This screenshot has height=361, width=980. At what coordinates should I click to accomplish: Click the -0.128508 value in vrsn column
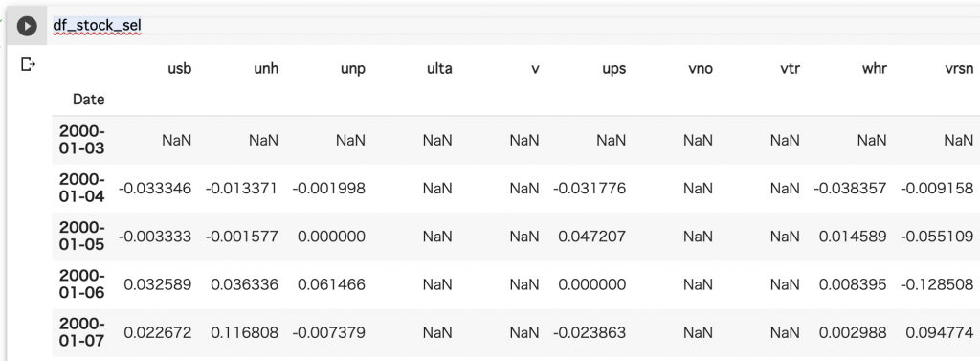tap(937, 284)
